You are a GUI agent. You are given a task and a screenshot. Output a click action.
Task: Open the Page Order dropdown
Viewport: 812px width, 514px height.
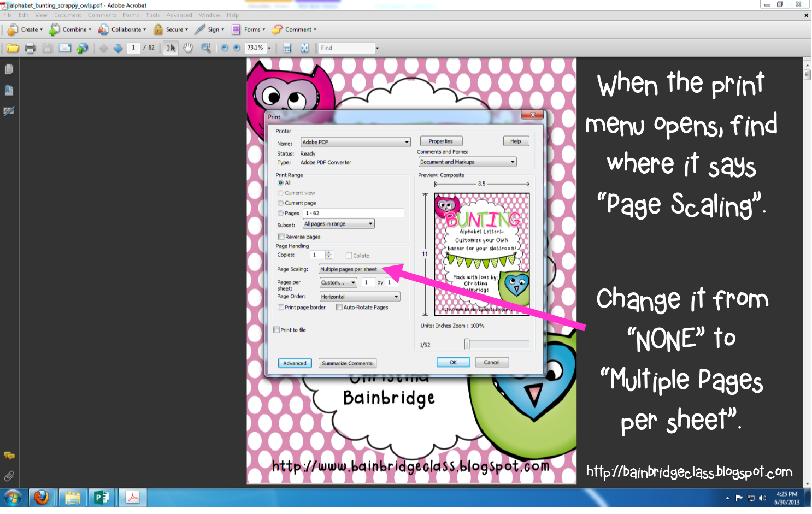[x=360, y=297]
